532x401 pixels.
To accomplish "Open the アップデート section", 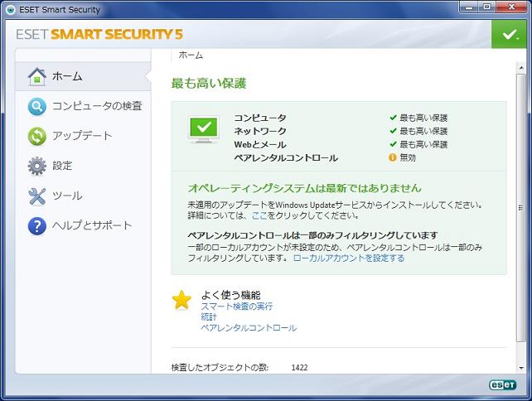I will coord(83,136).
